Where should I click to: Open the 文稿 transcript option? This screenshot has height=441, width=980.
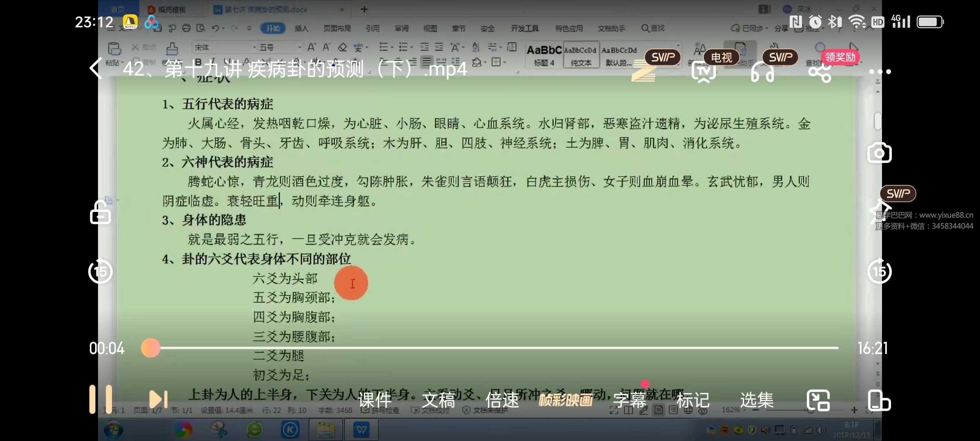[439, 400]
